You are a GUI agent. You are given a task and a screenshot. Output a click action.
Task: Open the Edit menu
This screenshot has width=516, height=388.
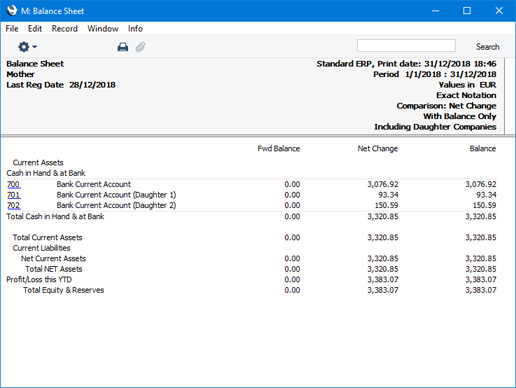coord(35,29)
